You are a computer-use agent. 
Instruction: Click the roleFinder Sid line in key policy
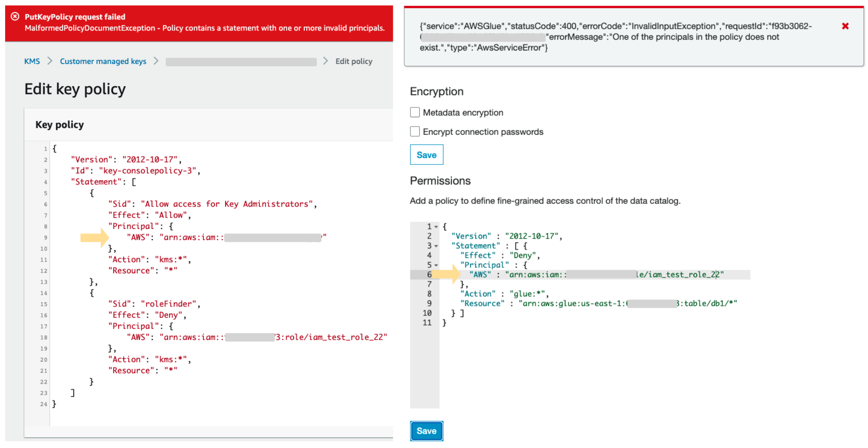(x=154, y=304)
